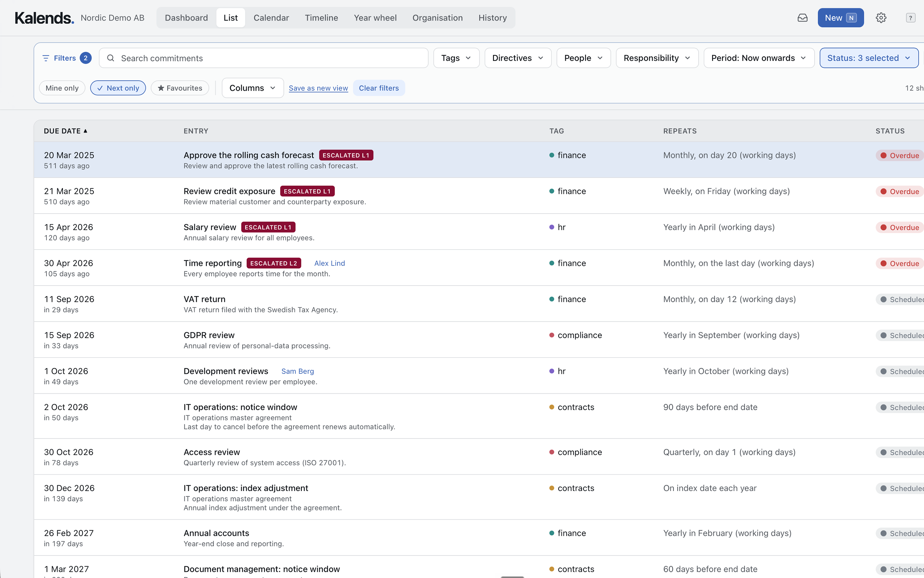Open Sam Berg person link
The width and height of the screenshot is (924, 578).
point(298,371)
